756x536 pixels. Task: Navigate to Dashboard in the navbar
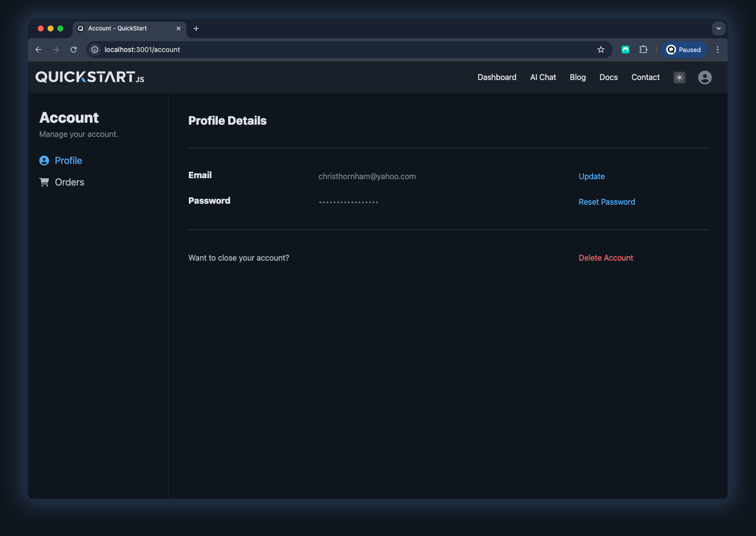(496, 78)
